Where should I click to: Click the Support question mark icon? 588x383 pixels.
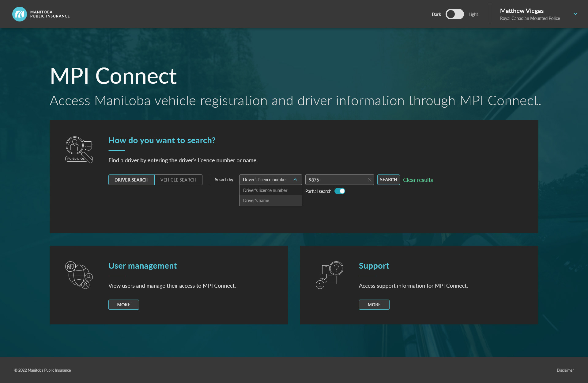(330, 275)
